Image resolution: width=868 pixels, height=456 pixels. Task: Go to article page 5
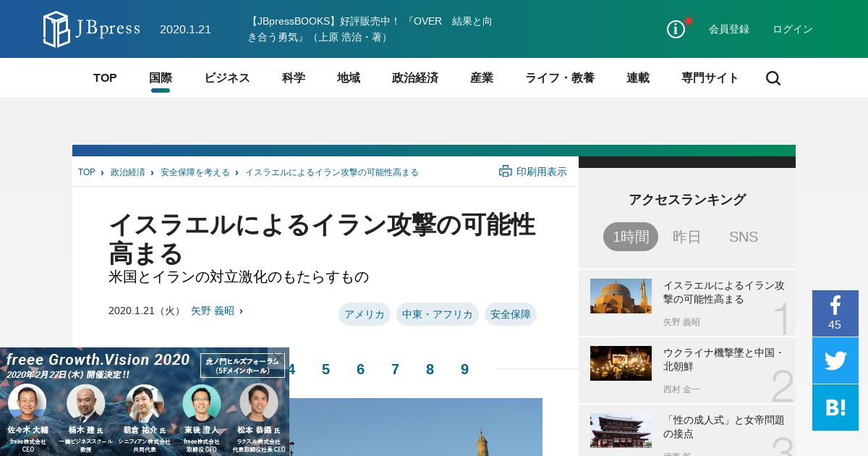[325, 369]
